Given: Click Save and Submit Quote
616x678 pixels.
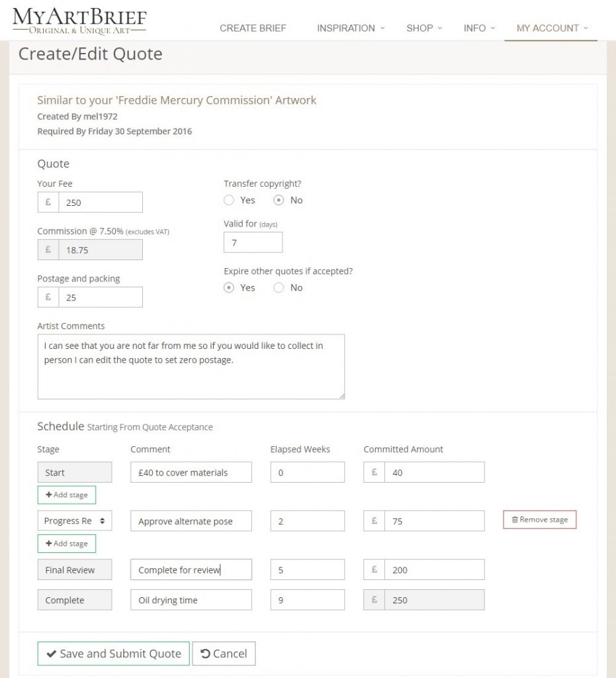Looking at the screenshot, I should (x=112, y=654).
